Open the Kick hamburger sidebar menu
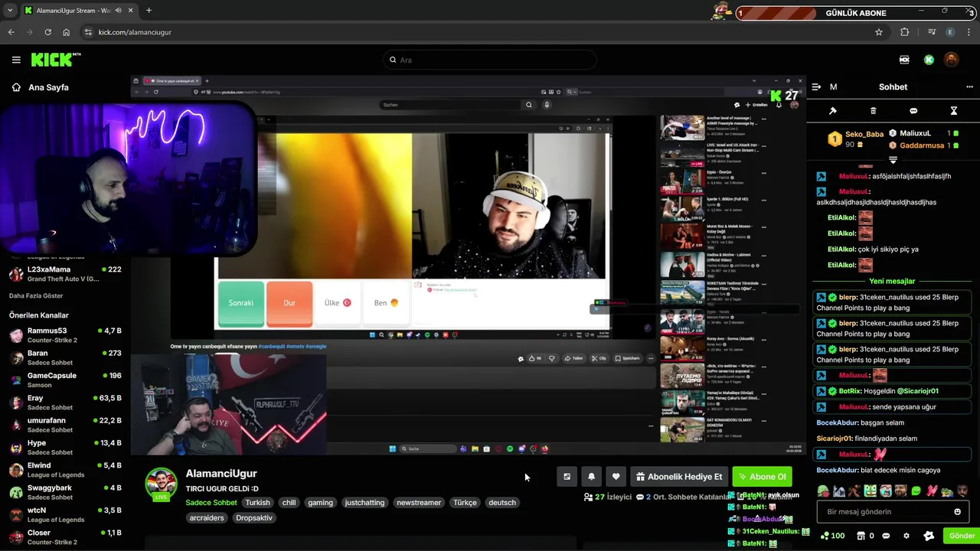The width and height of the screenshot is (980, 551). (x=16, y=60)
